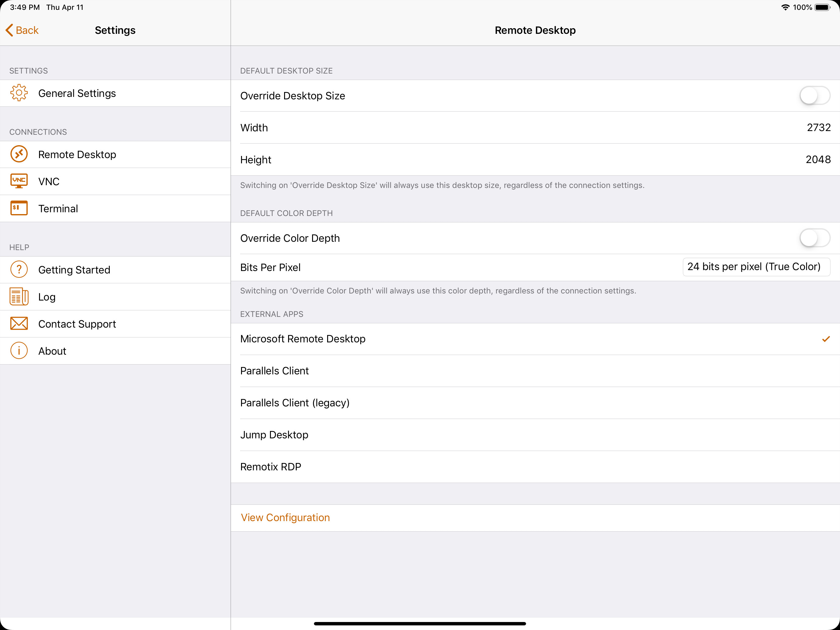Open General Settings in the sidebar
The height and width of the screenshot is (630, 840).
click(x=115, y=93)
